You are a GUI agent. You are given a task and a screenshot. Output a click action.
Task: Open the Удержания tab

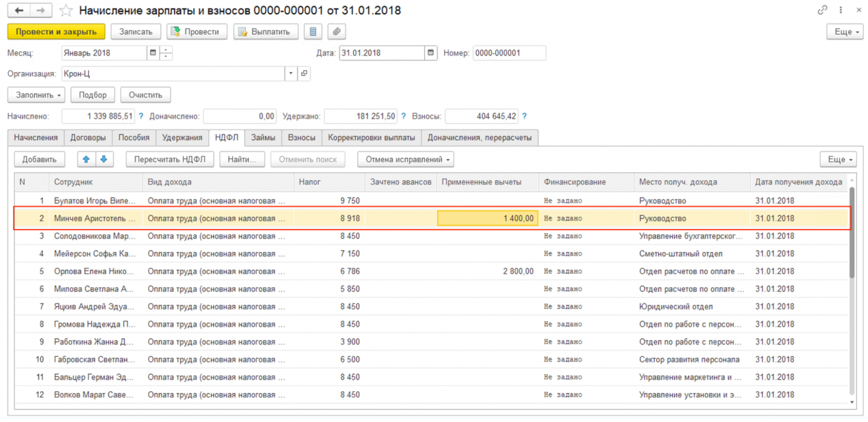pyautogui.click(x=182, y=137)
